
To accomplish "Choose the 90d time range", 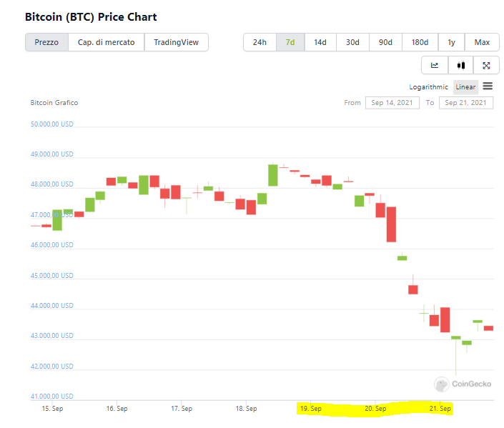I will point(385,42).
